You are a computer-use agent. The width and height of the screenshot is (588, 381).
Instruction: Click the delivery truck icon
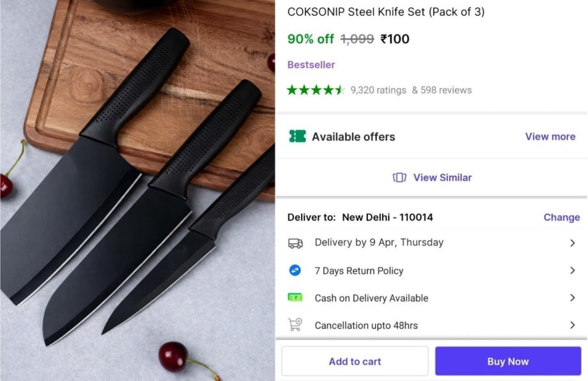click(x=295, y=242)
